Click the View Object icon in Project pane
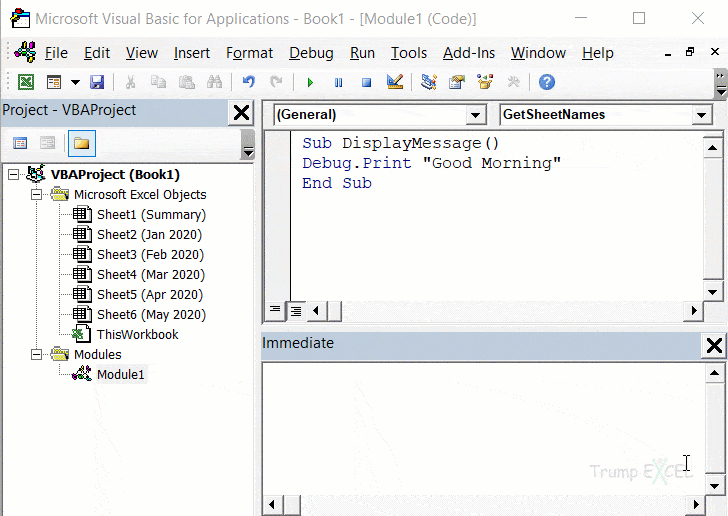Image resolution: width=728 pixels, height=516 pixels. (x=48, y=143)
